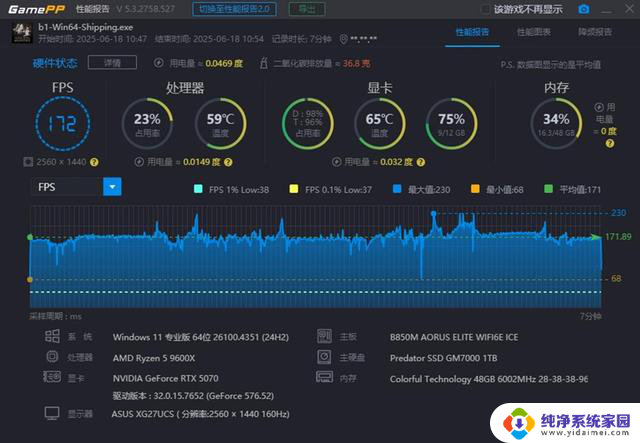This screenshot has width=640, height=443.
Task: Switch to the performance chart tab
Action: click(533, 32)
